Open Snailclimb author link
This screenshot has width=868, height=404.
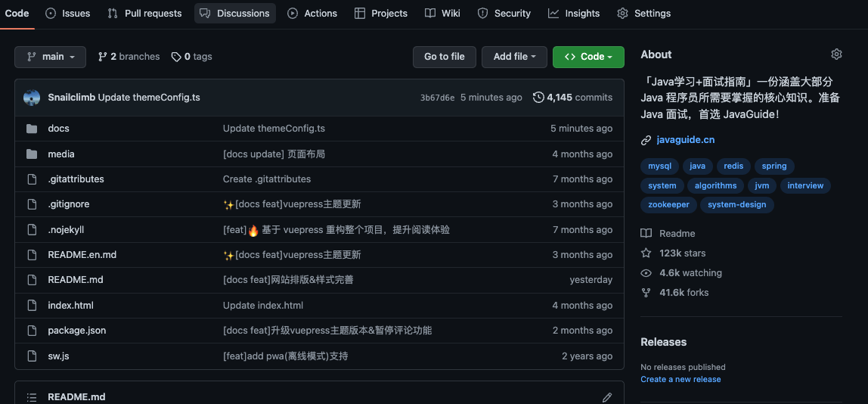(72, 98)
